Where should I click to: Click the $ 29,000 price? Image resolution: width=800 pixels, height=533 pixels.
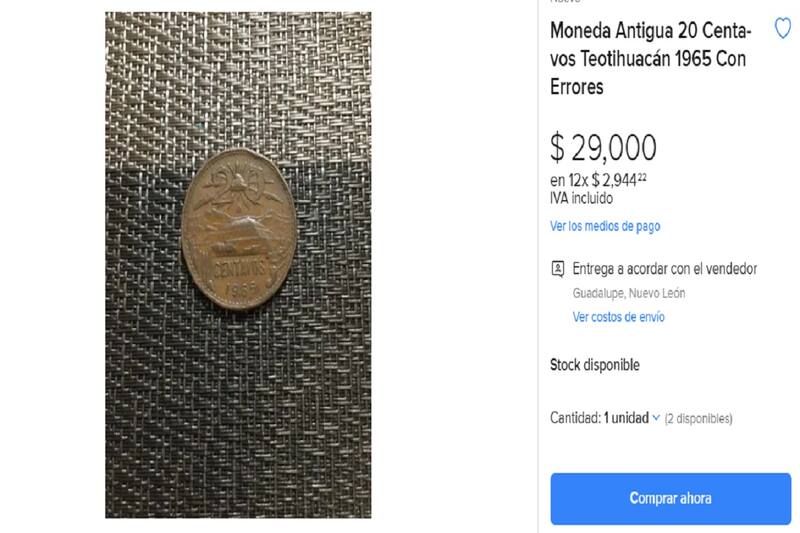point(603,147)
